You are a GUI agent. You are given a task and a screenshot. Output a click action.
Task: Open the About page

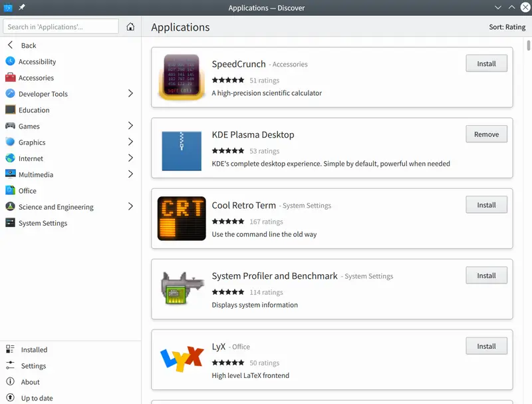70,381
